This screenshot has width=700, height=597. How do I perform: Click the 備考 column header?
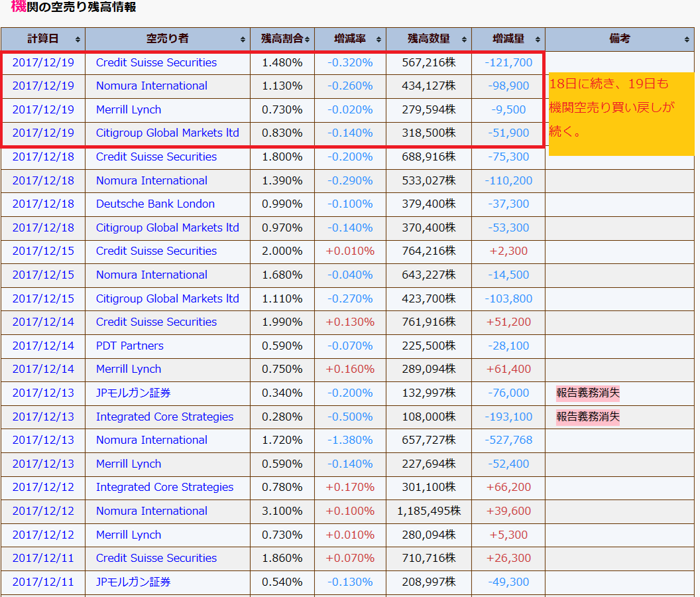(x=620, y=39)
